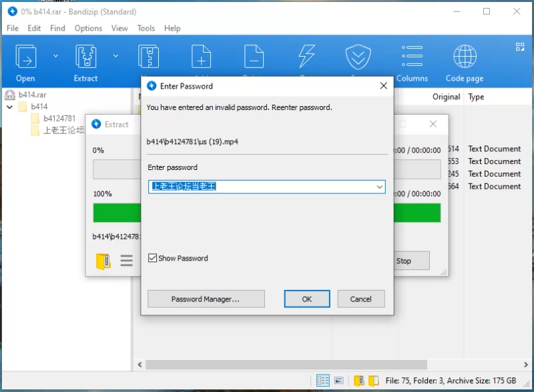Click the Scan shield toolbar icon
Image resolution: width=534 pixels, height=392 pixels.
point(358,57)
